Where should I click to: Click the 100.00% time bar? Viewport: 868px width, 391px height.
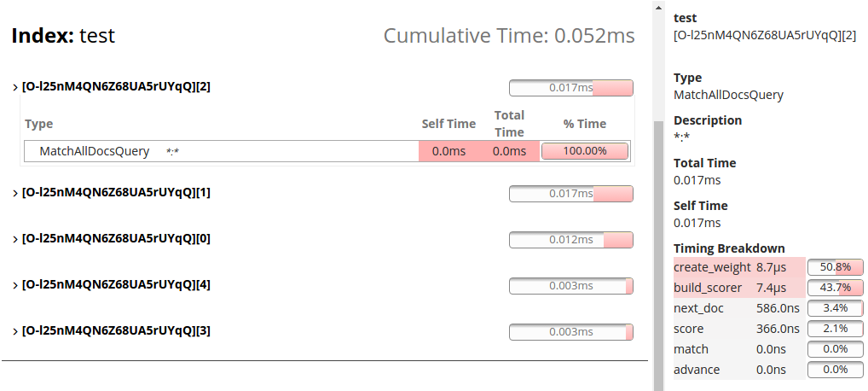point(585,151)
